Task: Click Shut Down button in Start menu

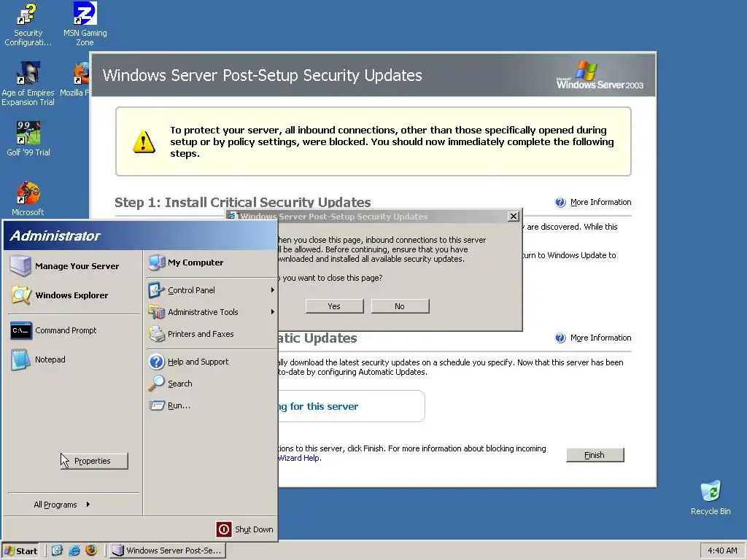Action: 245,529
